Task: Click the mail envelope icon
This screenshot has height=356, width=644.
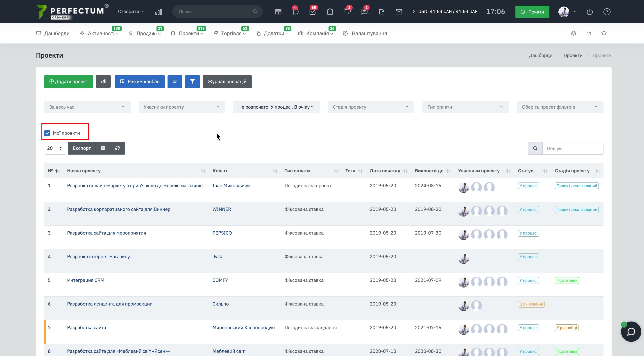Action: tap(399, 12)
